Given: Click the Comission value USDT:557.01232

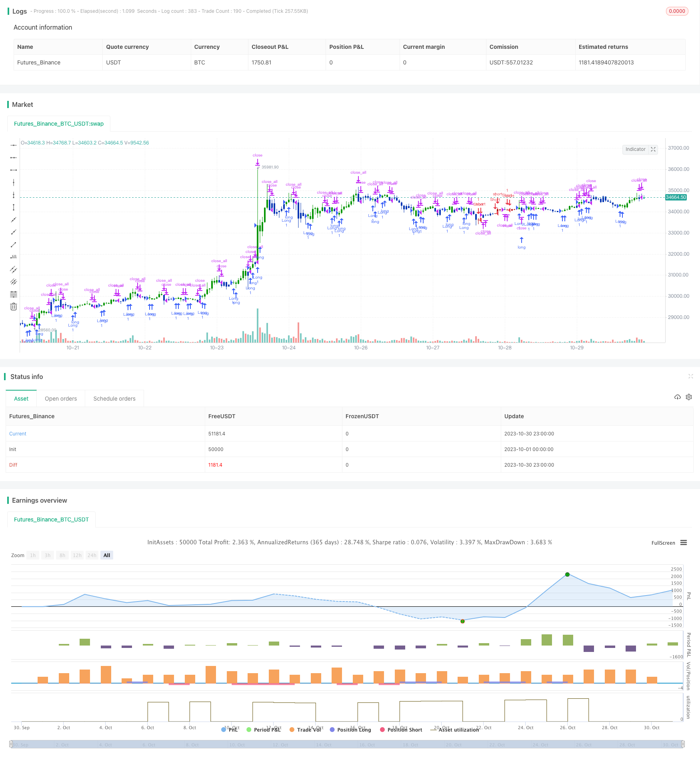Looking at the screenshot, I should click(x=511, y=62).
